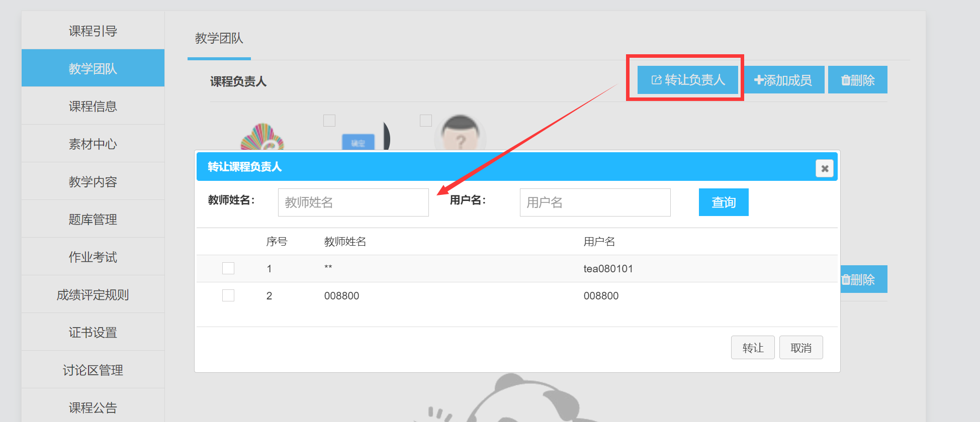Click the colorful course leader avatar

click(x=262, y=138)
